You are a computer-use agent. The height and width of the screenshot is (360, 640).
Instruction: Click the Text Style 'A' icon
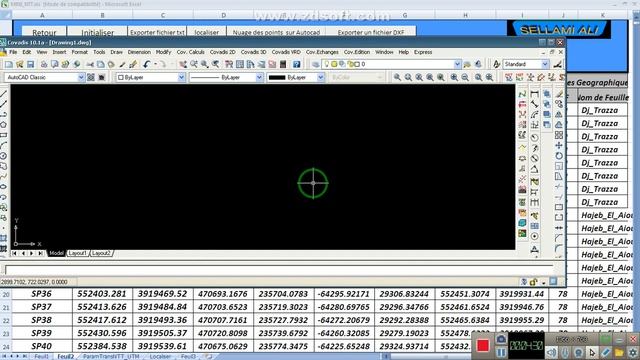pos(496,64)
